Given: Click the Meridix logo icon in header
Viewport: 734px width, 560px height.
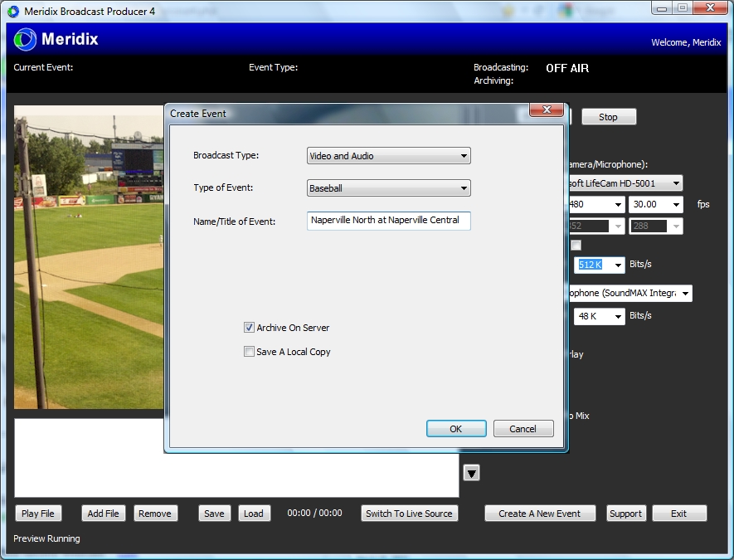Looking at the screenshot, I should click(x=26, y=39).
